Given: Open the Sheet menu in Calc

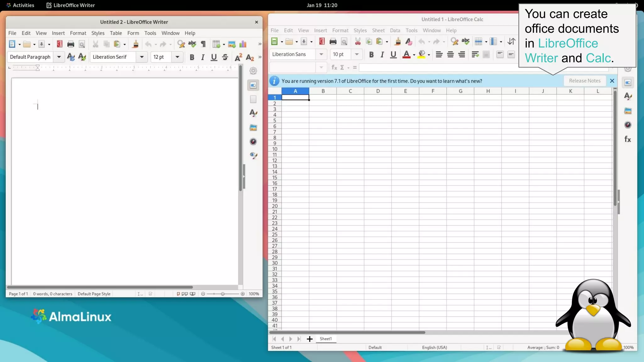Looking at the screenshot, I should point(378,30).
